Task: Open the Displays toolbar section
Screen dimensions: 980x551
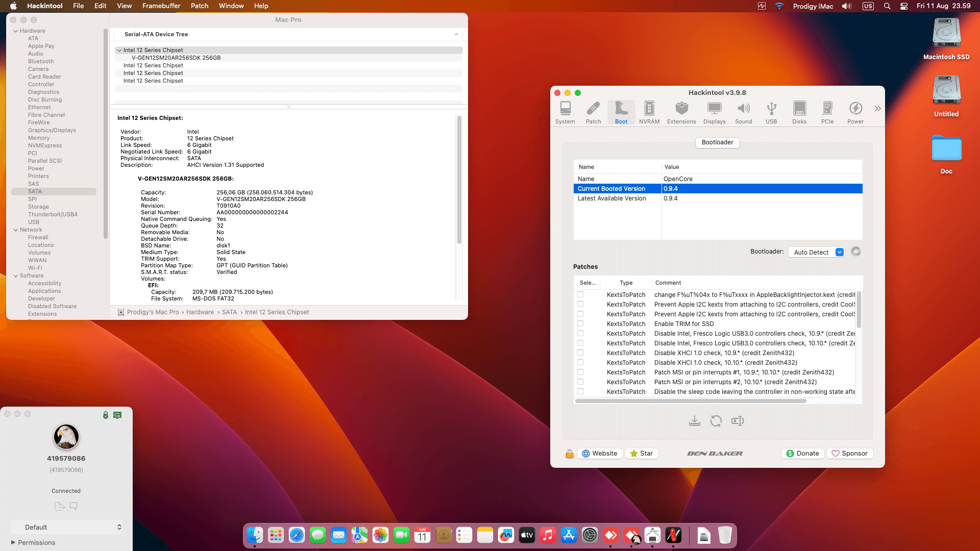Action: coord(714,112)
